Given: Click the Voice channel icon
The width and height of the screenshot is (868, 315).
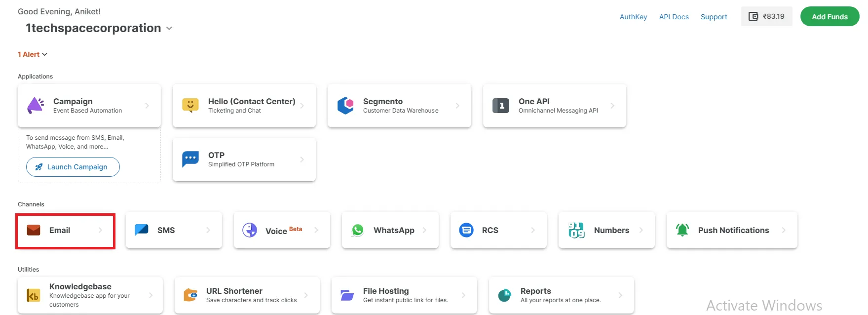Looking at the screenshot, I should (x=250, y=230).
